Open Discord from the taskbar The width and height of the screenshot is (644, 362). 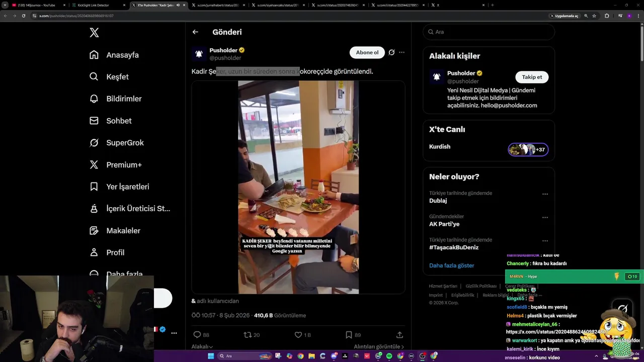point(334,356)
